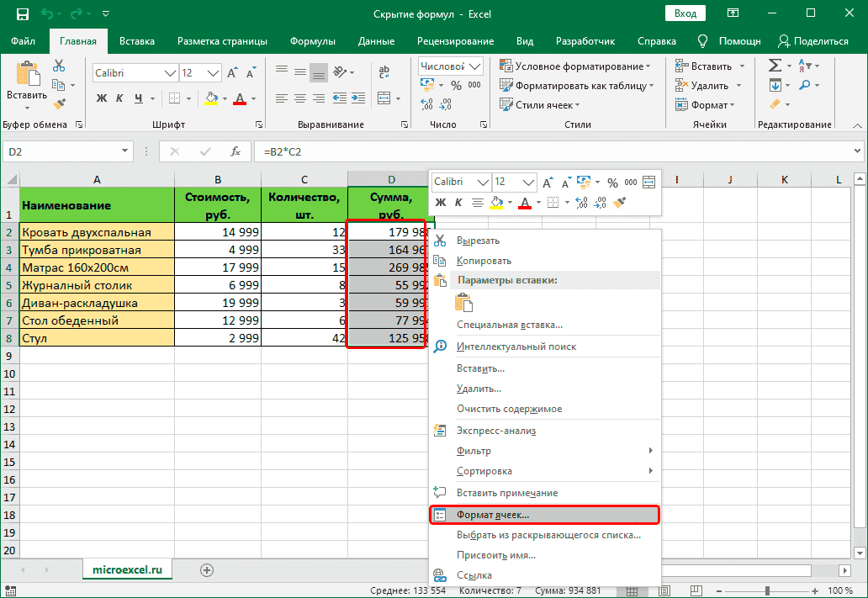Switch to the Формулы ribbon tab
868x598 pixels.
point(312,41)
